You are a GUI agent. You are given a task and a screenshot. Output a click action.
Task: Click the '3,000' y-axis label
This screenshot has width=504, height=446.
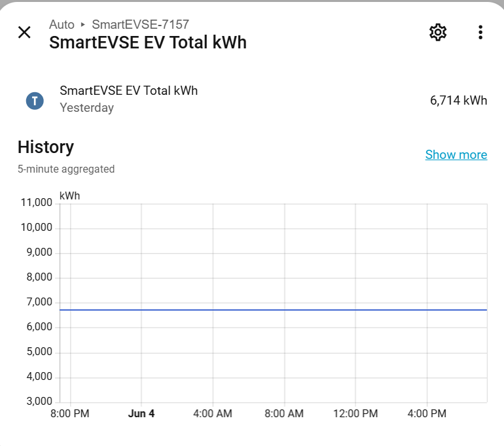pyautogui.click(x=39, y=402)
